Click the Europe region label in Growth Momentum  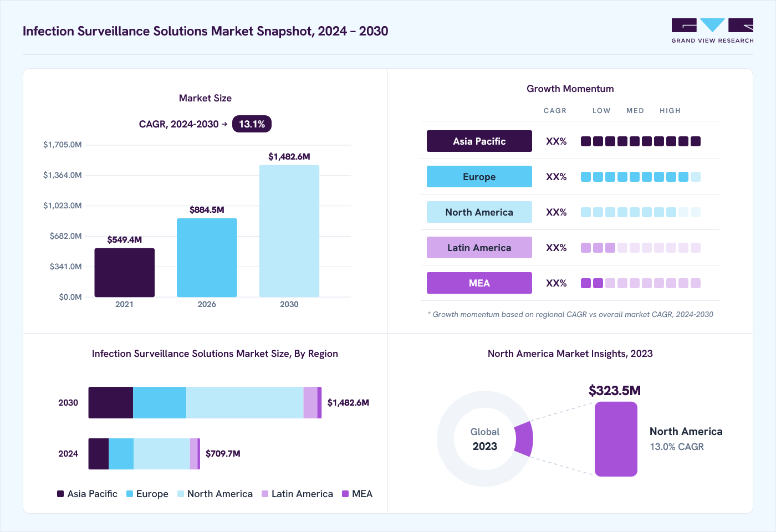pyautogui.click(x=479, y=177)
